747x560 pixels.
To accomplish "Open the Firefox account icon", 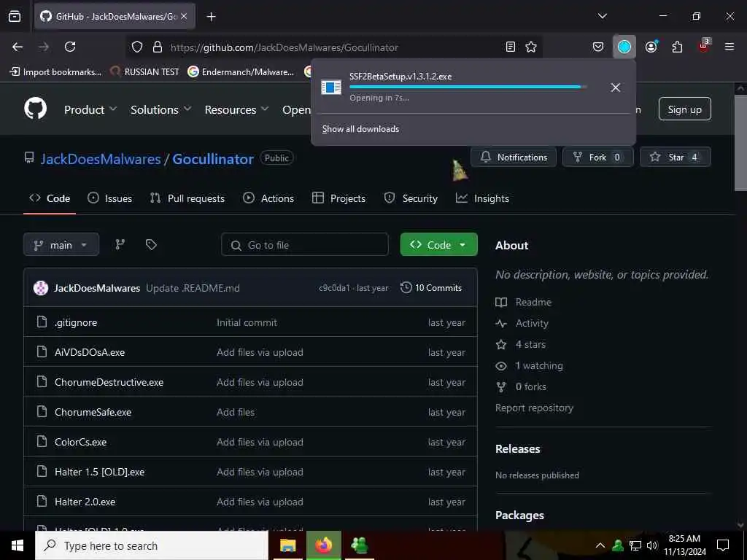I will coord(651,47).
